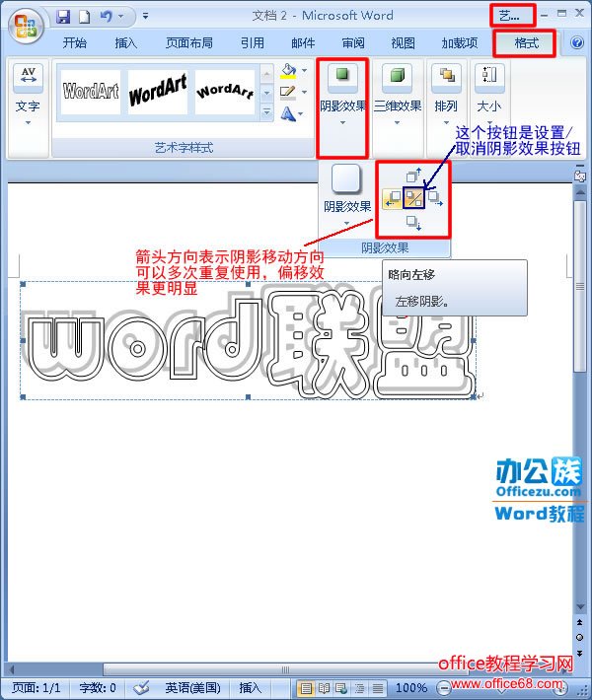Choose the slanted bold WordArt style
The width and height of the screenshot is (592, 700).
(157, 92)
